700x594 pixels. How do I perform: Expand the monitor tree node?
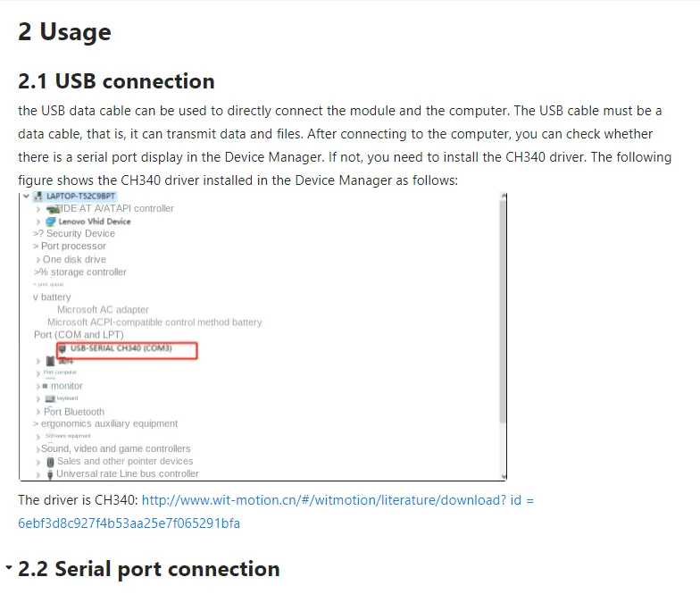click(37, 386)
